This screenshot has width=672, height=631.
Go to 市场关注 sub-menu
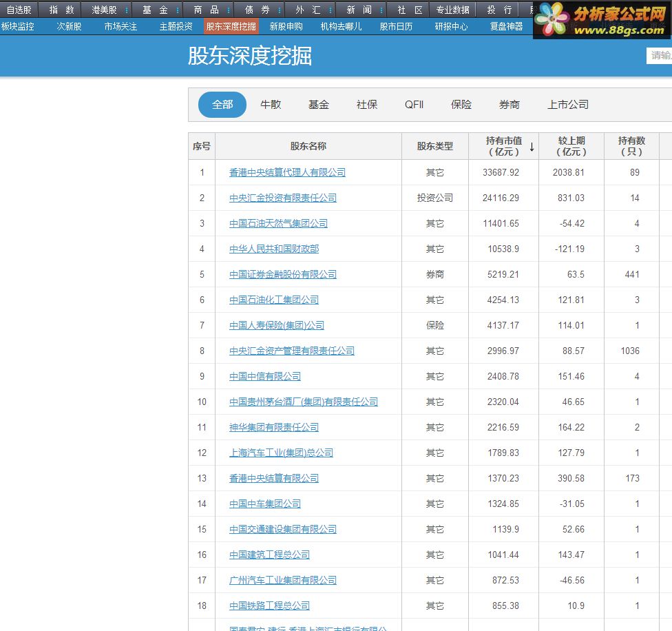click(x=121, y=27)
